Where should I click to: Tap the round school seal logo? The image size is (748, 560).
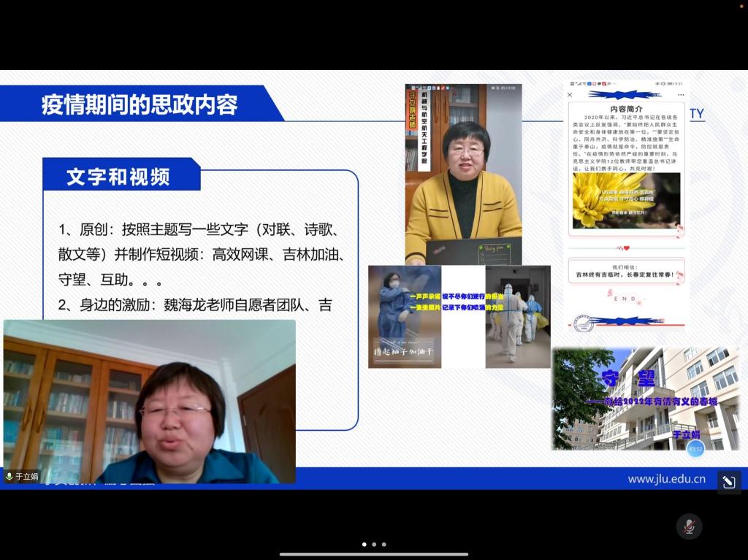[x=581, y=323]
